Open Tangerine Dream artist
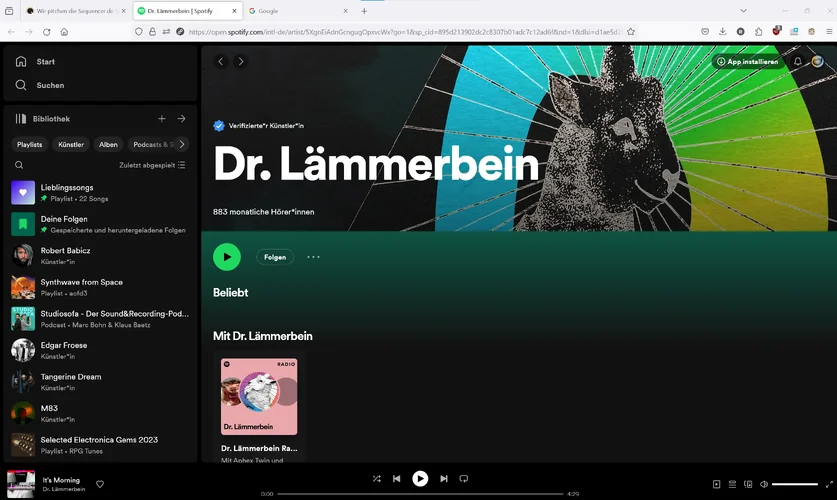The image size is (837, 500). [100, 382]
